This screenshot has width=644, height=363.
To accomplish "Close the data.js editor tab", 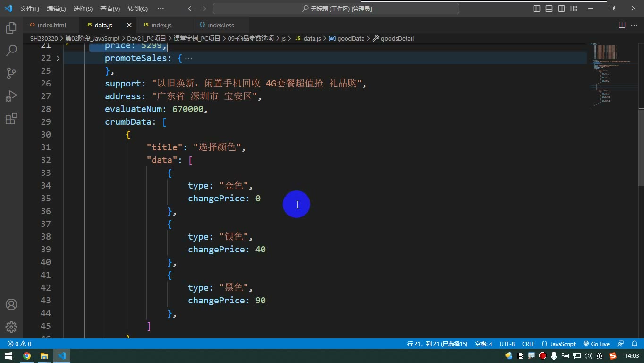I will tap(129, 25).
